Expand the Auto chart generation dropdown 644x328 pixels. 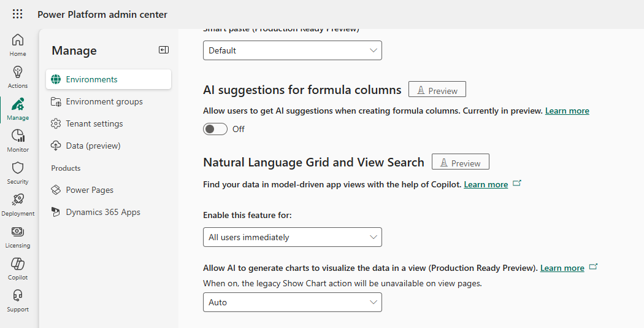click(x=292, y=302)
